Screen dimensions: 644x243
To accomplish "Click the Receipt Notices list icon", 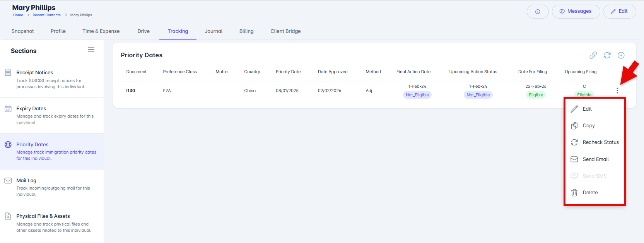I will pyautogui.click(x=8, y=73).
